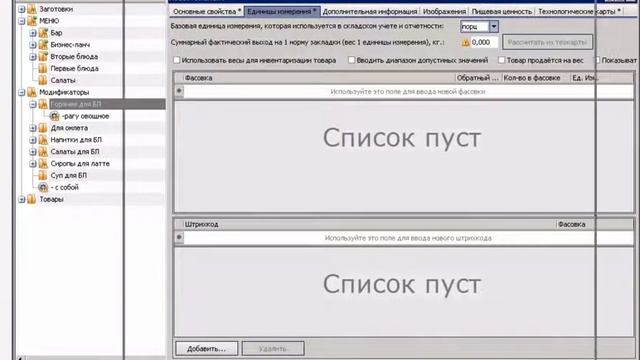Click the Бизнес-ланч folder icon
Screen dimensions: 640x360
(43, 44)
